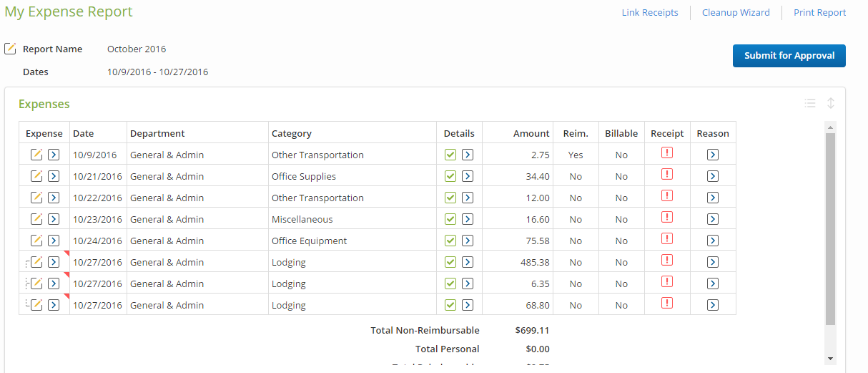Image resolution: width=868 pixels, height=373 pixels.
Task: Expand details arrow for Miscellaneous row
Action: point(467,219)
